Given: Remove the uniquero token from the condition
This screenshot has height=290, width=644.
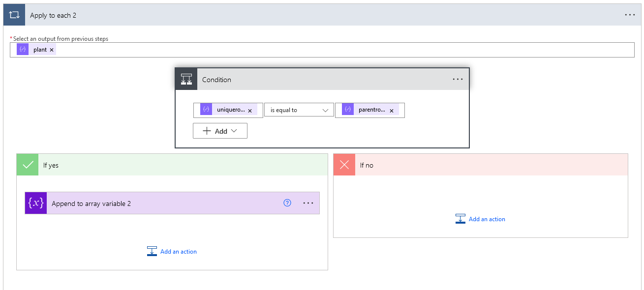Looking at the screenshot, I should (x=250, y=111).
